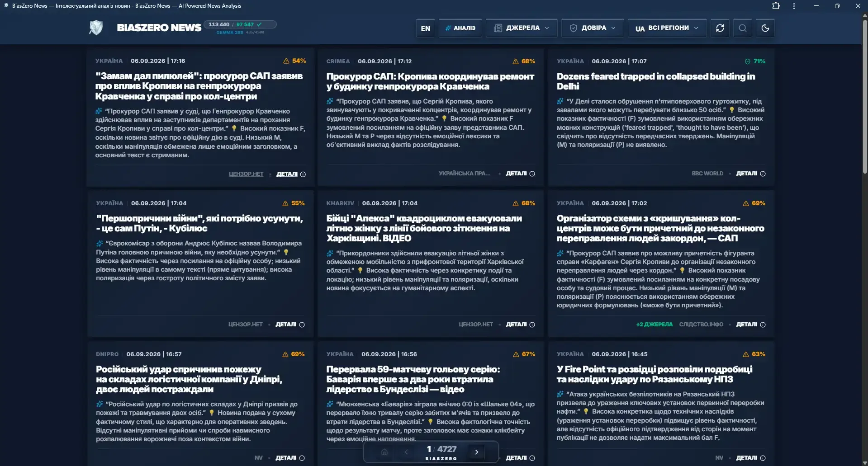The height and width of the screenshot is (466, 868).
Task: Expand the Джерела dropdown
Action: click(x=522, y=28)
